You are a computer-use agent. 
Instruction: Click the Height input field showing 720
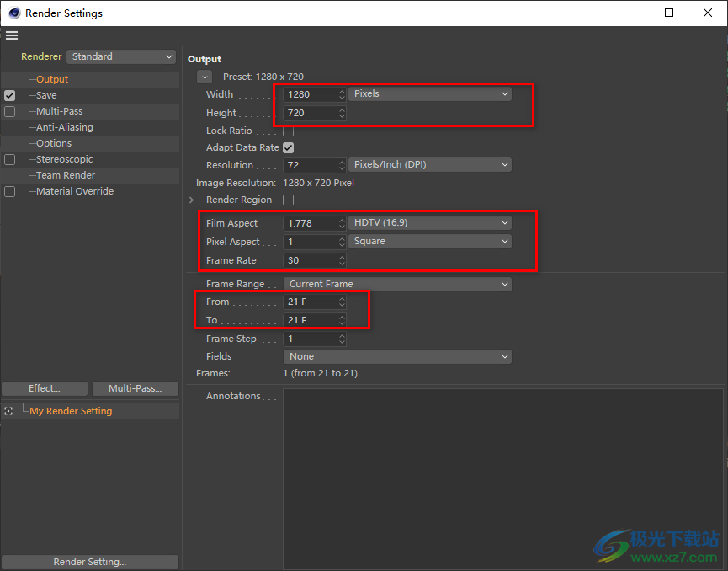(311, 113)
